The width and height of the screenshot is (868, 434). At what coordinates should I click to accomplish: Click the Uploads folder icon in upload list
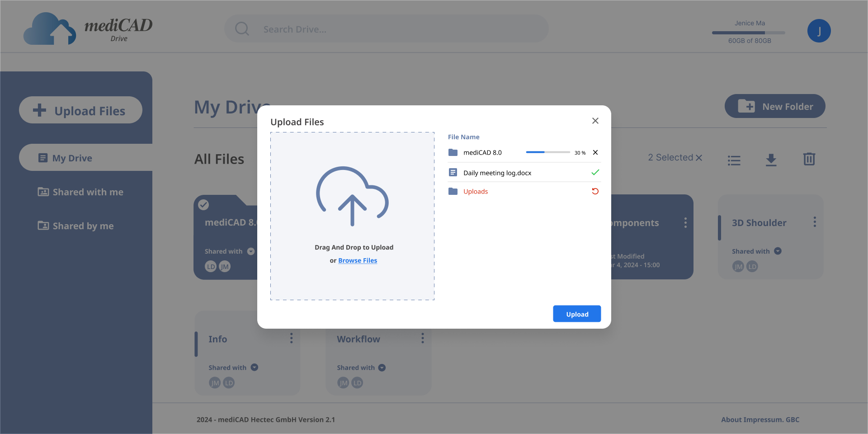coord(453,191)
